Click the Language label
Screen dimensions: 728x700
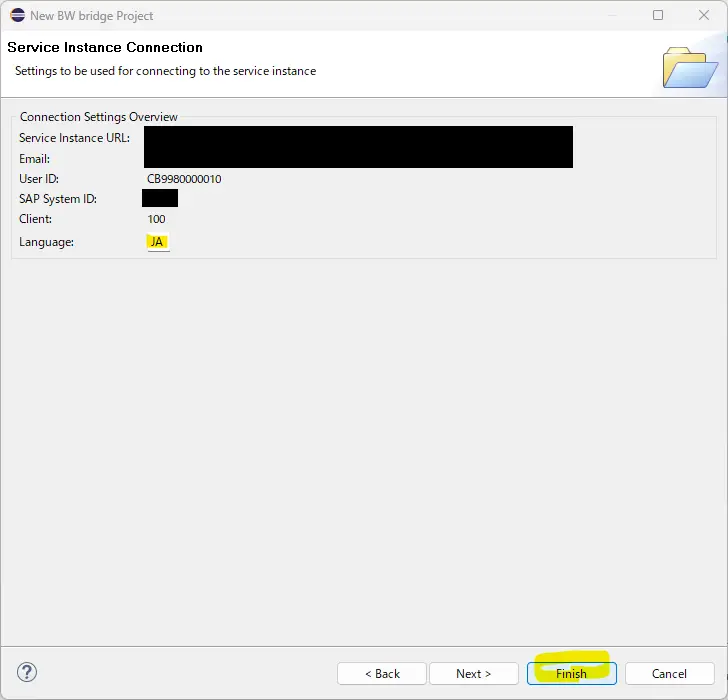(x=46, y=242)
